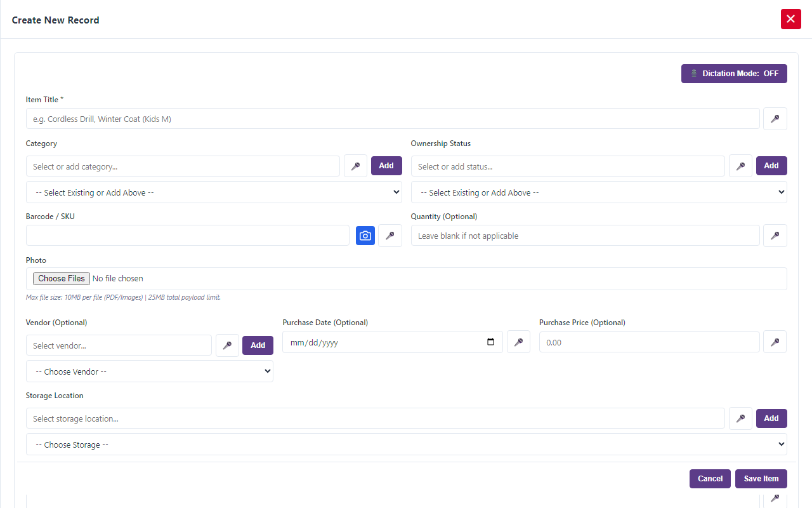
Task: Add the typed category
Action: (x=386, y=166)
